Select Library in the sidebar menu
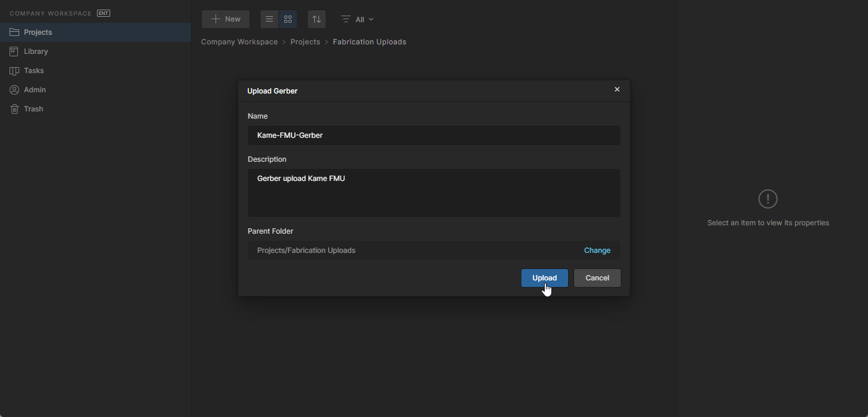The height and width of the screenshot is (417, 868). coord(36,52)
